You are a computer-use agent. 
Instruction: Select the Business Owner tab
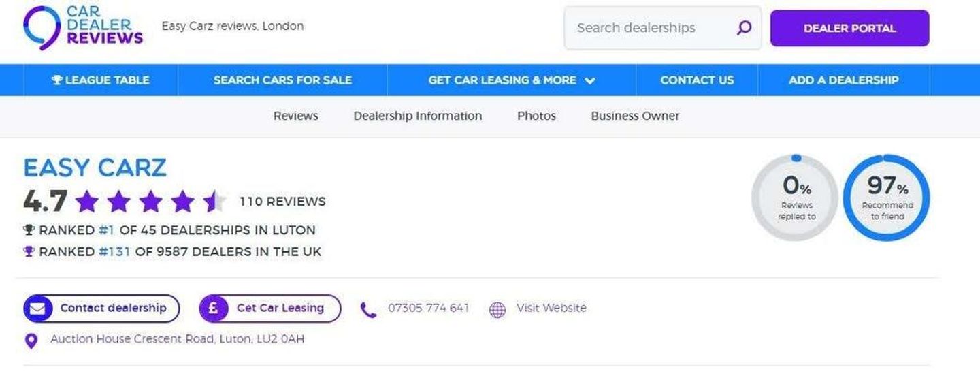[635, 116]
